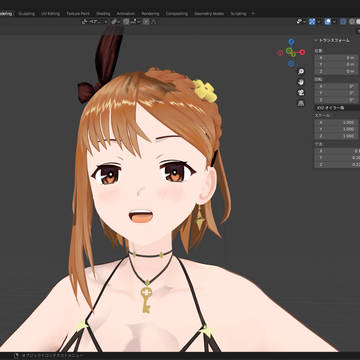This screenshot has width=360, height=360.
Task: Open the Shading workspace tab
Action: click(x=103, y=14)
